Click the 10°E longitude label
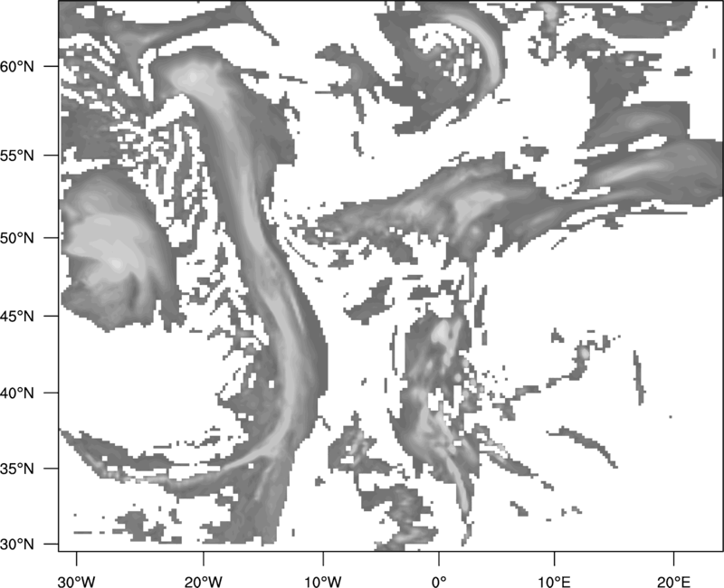This screenshot has height=588, width=724. coord(554,582)
